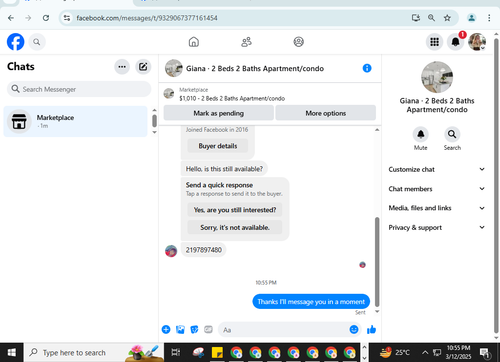Image resolution: width=500 pixels, height=362 pixels.
Task: Open the Facebook home logo
Action: point(15,42)
